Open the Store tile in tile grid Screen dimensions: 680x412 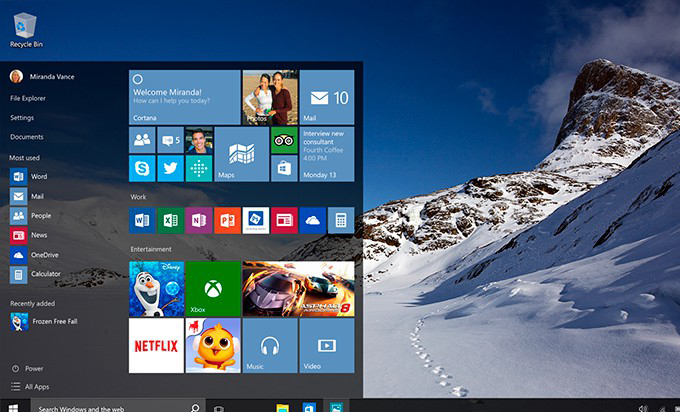tap(284, 168)
